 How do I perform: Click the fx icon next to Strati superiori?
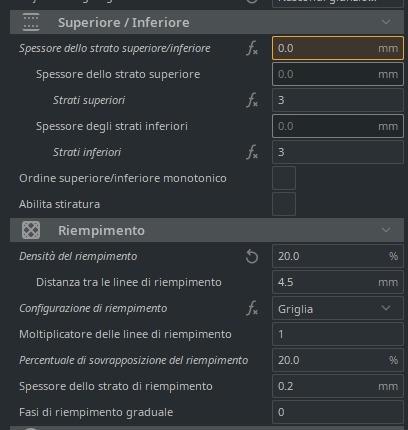pos(252,100)
